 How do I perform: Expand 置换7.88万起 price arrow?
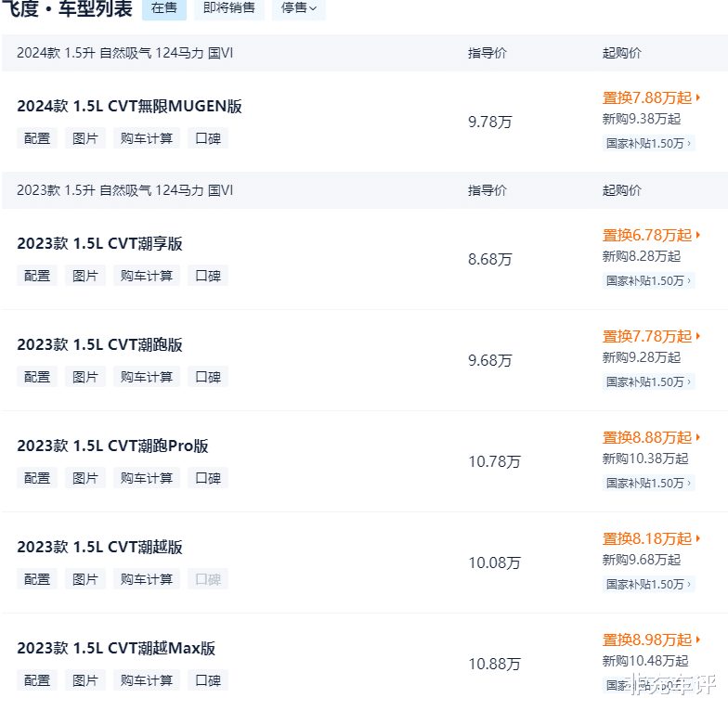698,97
